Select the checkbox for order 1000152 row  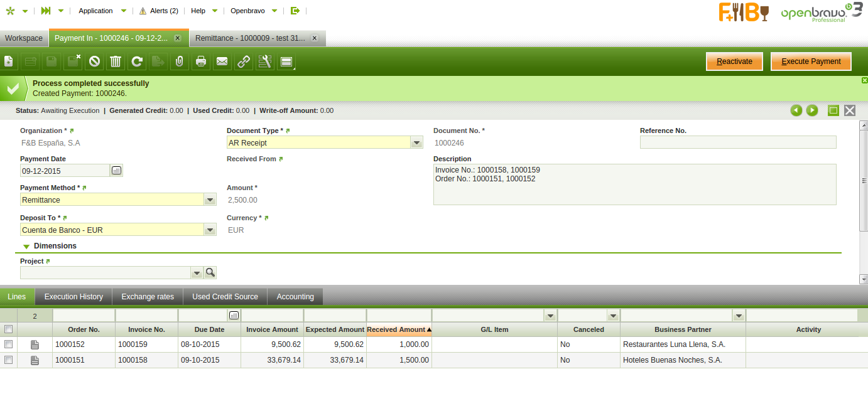pos(9,344)
